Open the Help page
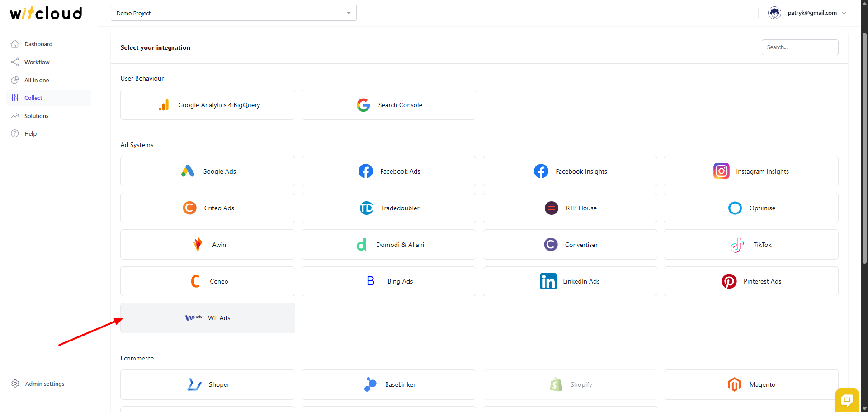The width and height of the screenshot is (868, 412). coord(30,133)
